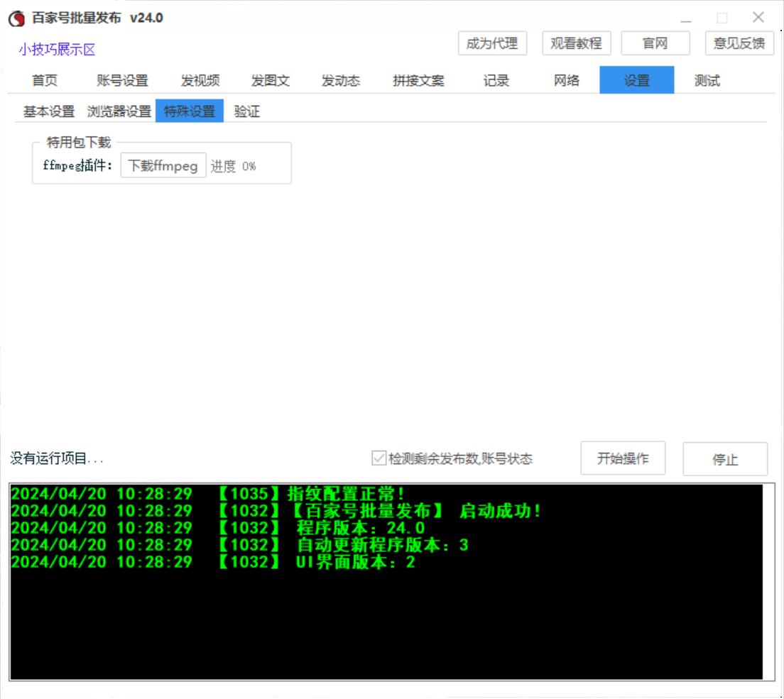Switch to 账号设置 tab
This screenshot has height=699, width=784.
[122, 80]
